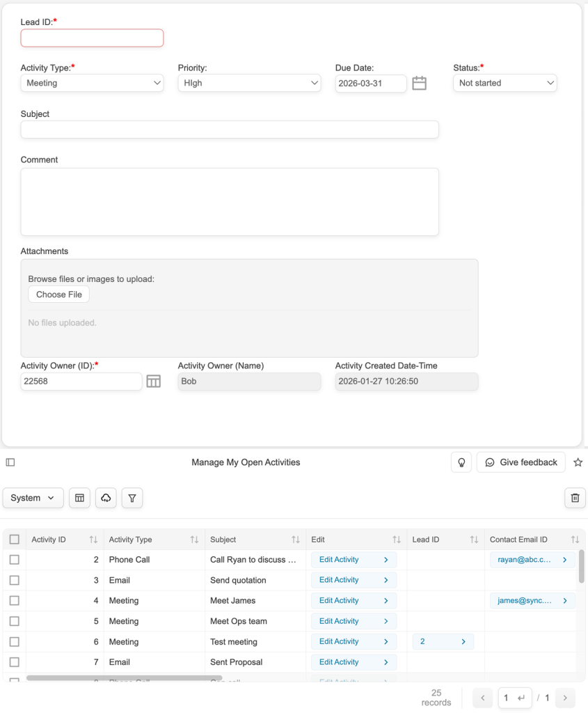This screenshot has width=588, height=713.
Task: Open the Priority dropdown
Action: [249, 84]
